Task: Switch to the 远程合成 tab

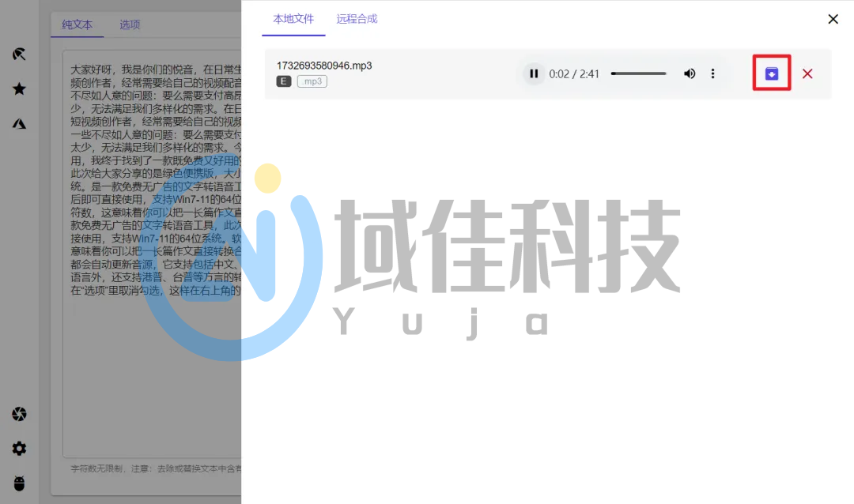Action: click(x=357, y=19)
